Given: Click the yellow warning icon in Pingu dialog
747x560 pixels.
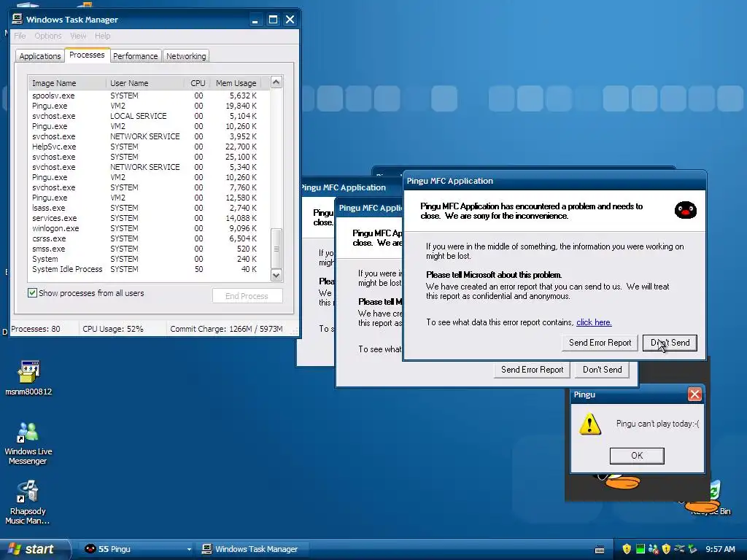Looking at the screenshot, I should coord(589,424).
